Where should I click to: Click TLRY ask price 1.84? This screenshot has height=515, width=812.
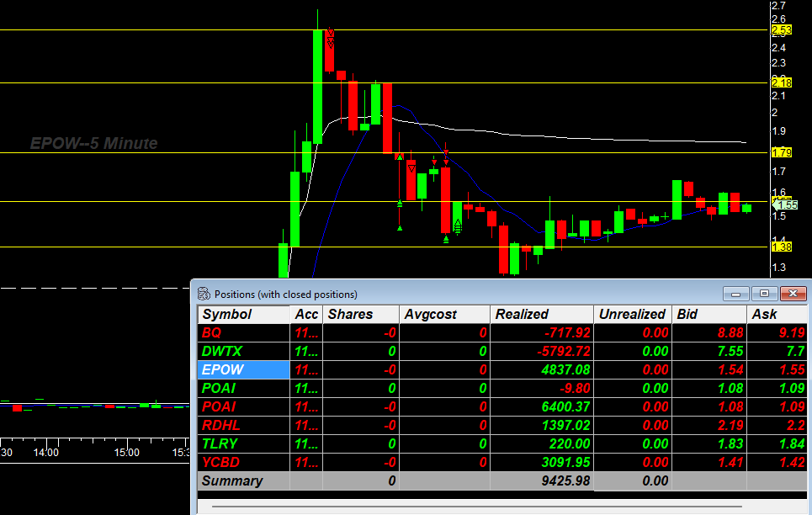(x=792, y=444)
